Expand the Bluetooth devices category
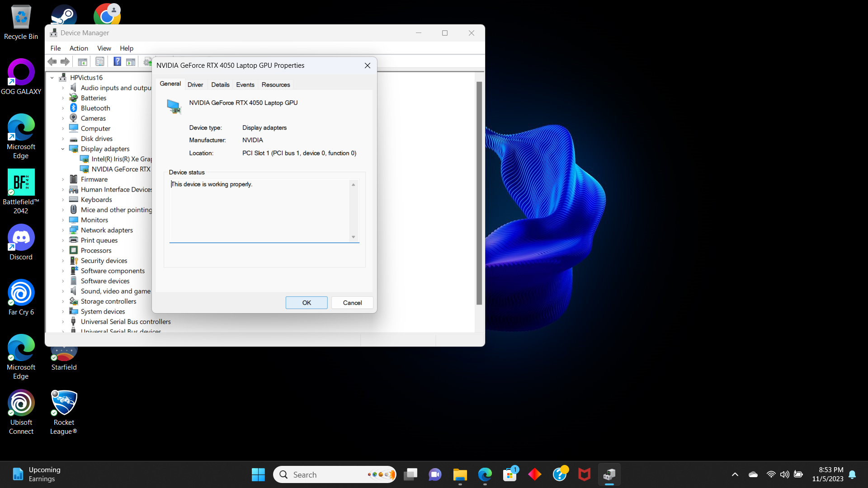 [x=64, y=108]
